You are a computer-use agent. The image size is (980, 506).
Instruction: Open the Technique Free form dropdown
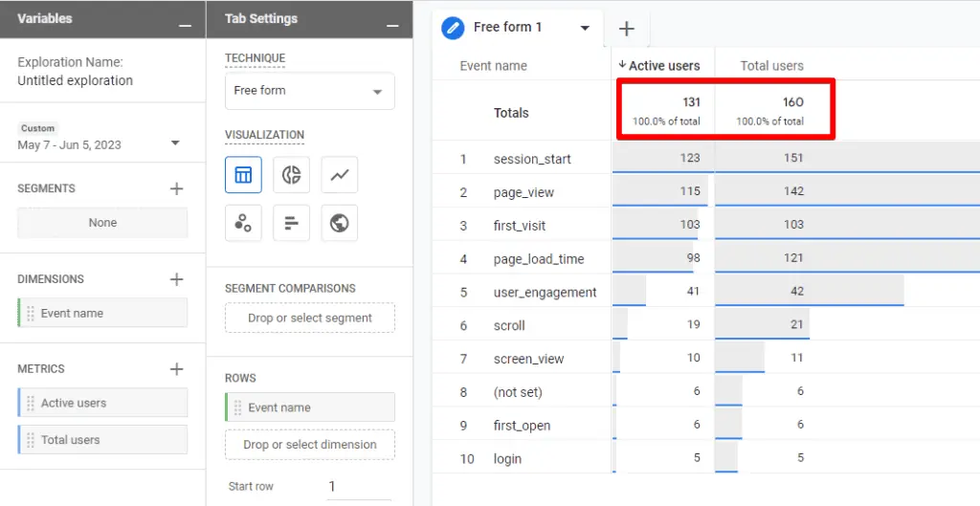coord(310,91)
